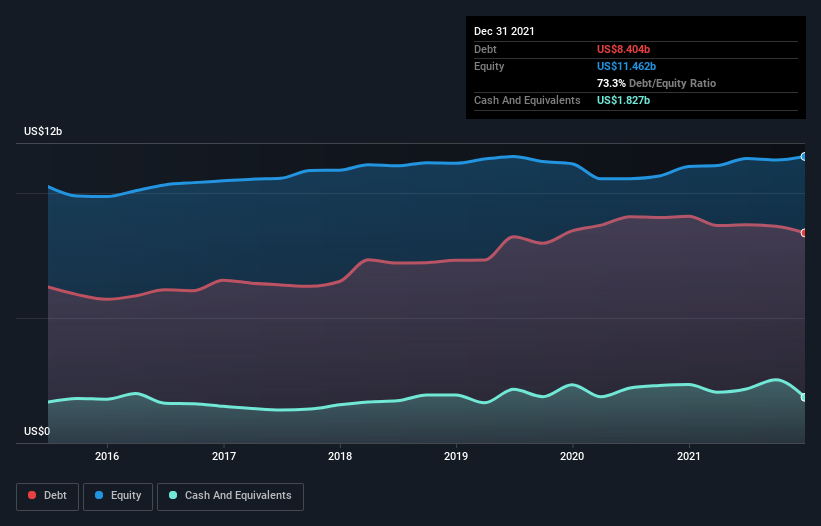Click the US$0 y-axis label
The height and width of the screenshot is (526, 821).
coord(37,431)
